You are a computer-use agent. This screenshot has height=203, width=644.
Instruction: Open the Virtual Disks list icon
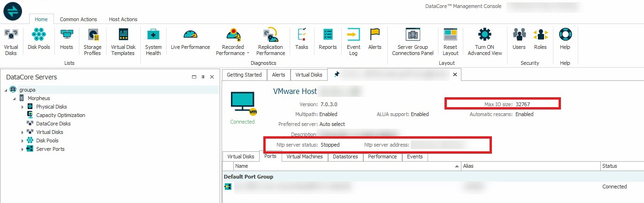pyautogui.click(x=11, y=41)
